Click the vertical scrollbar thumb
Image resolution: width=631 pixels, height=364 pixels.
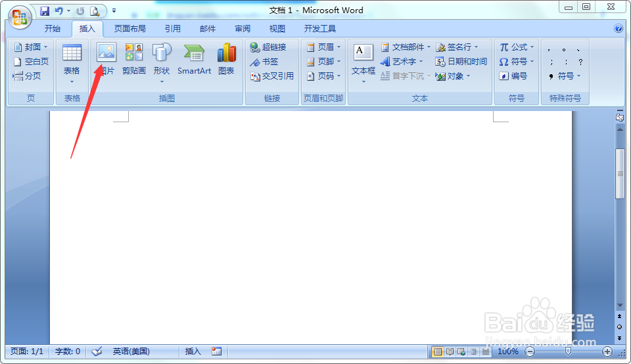coord(620,173)
